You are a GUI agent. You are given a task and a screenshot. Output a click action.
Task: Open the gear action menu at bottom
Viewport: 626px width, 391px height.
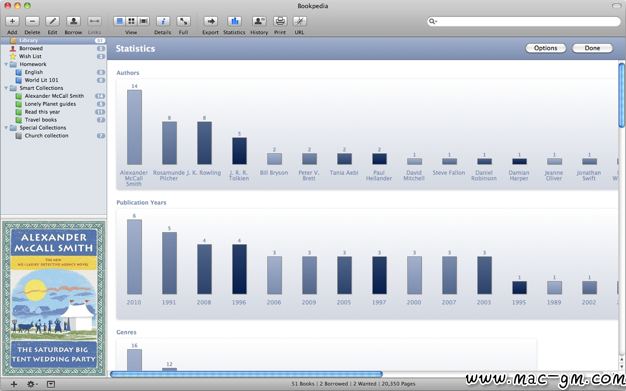32,384
